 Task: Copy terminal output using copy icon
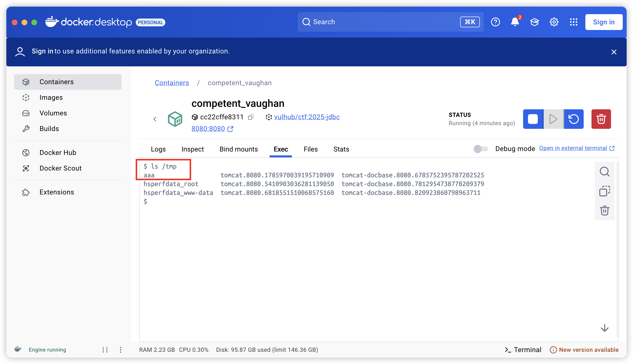604,191
